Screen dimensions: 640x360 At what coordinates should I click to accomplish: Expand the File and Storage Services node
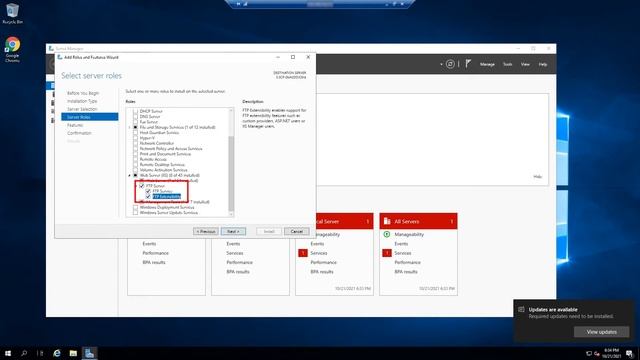tap(130, 127)
